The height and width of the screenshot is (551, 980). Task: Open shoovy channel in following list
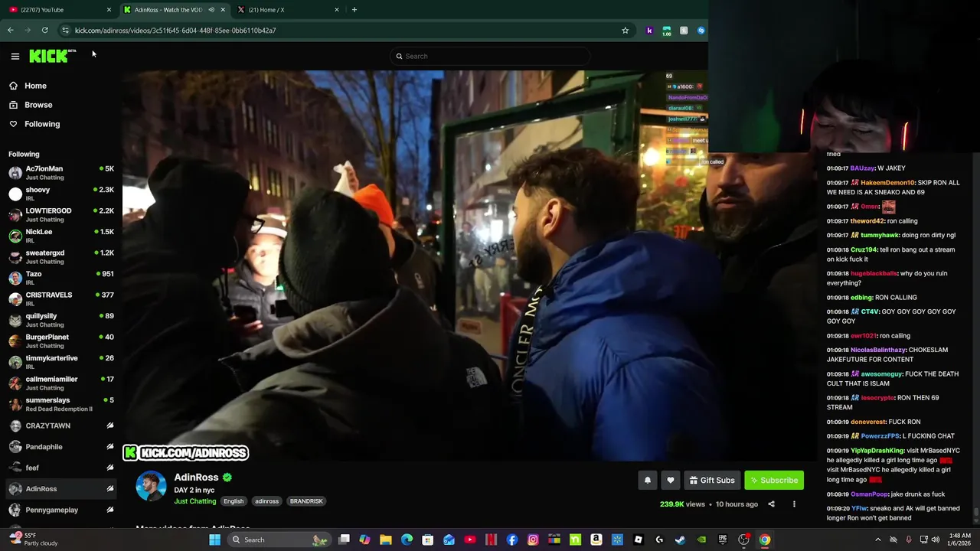[60, 194]
